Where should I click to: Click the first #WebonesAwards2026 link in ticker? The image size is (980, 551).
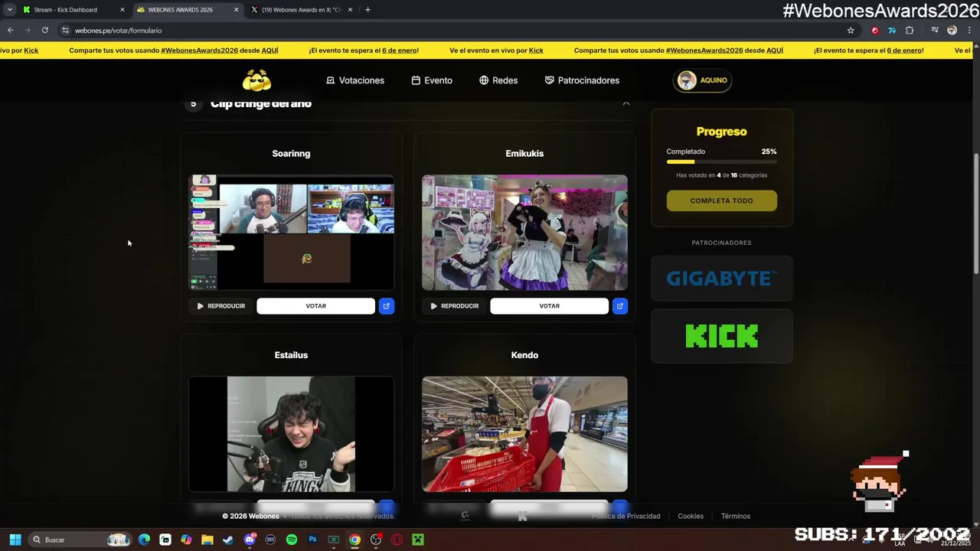click(x=200, y=51)
